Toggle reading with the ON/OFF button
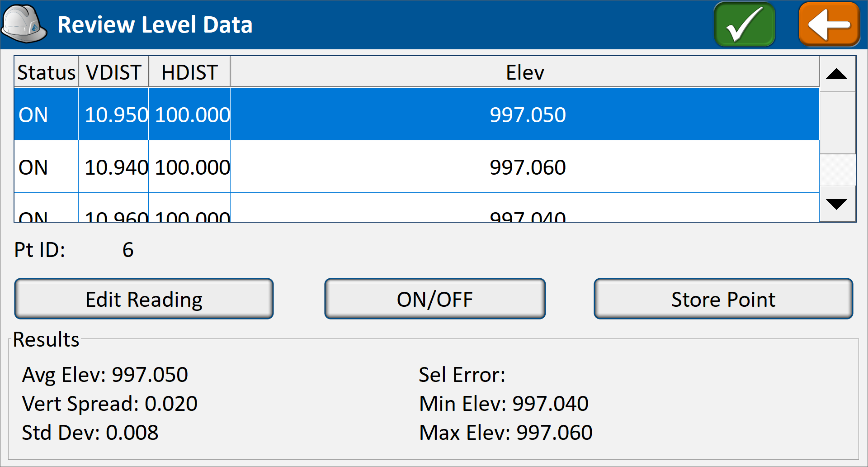The image size is (868, 467). pos(435,299)
